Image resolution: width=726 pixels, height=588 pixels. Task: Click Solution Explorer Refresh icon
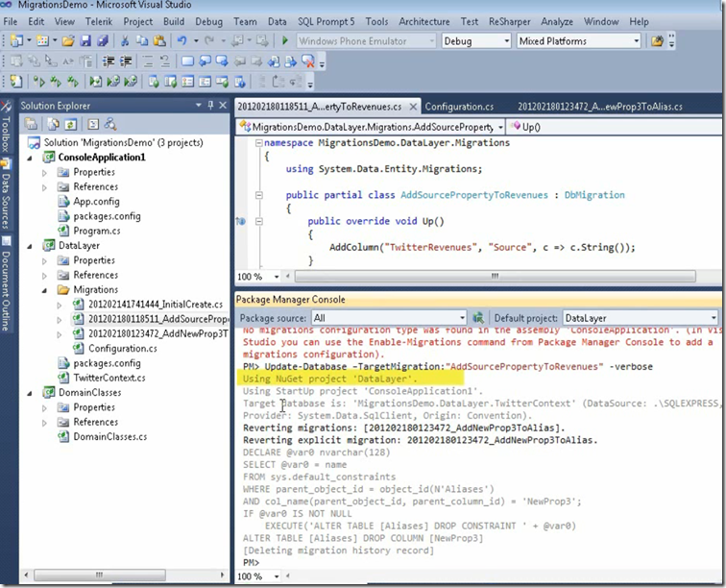pyautogui.click(x=70, y=124)
